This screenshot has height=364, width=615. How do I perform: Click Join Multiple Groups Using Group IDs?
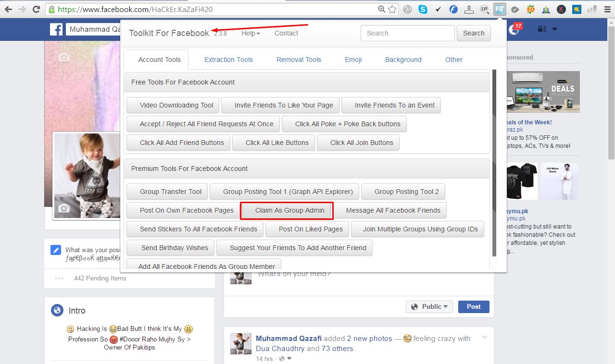tap(417, 229)
